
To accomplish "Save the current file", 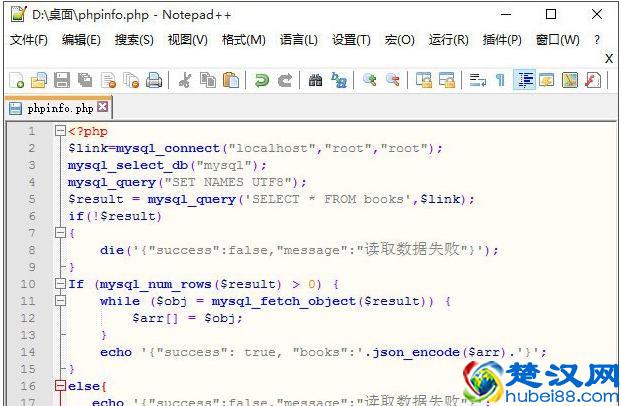I will (62, 81).
